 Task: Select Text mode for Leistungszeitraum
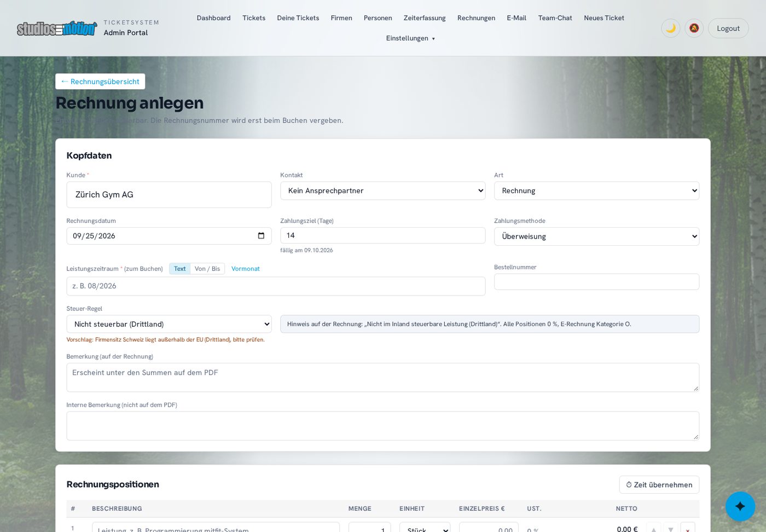tap(179, 269)
